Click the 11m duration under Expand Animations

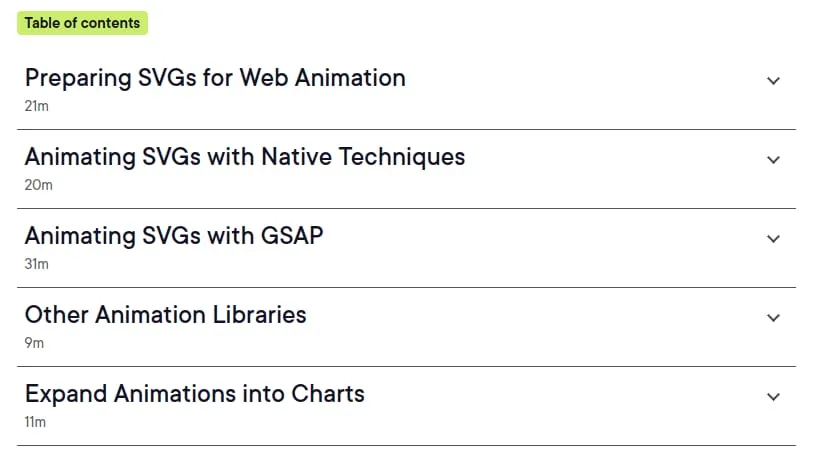coord(35,422)
